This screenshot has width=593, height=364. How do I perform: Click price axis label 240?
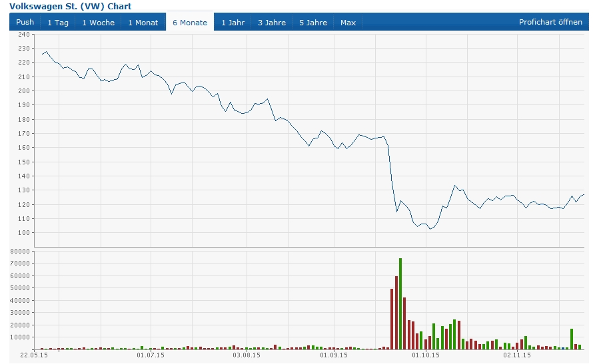(x=24, y=35)
